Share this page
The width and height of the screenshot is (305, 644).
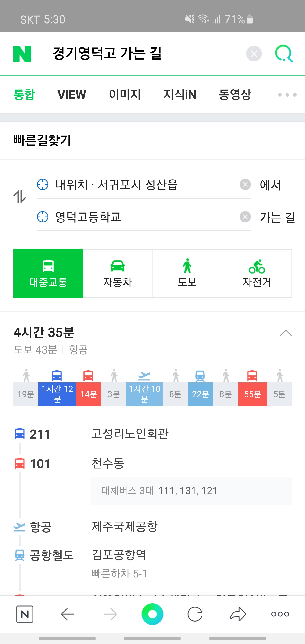pyautogui.click(x=238, y=614)
